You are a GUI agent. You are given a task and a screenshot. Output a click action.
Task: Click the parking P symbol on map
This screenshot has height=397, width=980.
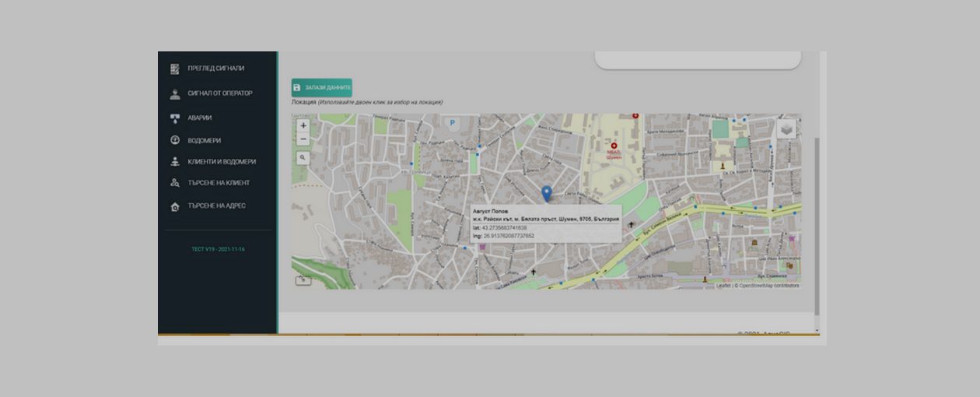452,123
